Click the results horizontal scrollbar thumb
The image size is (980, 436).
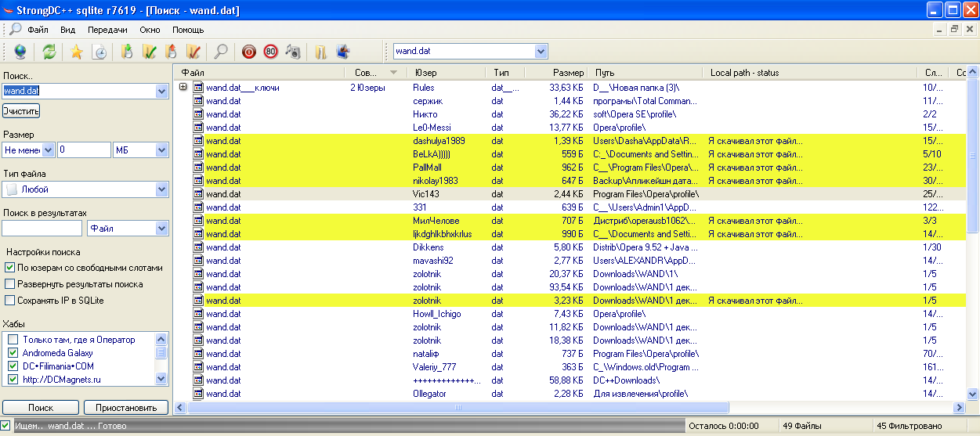point(457,408)
